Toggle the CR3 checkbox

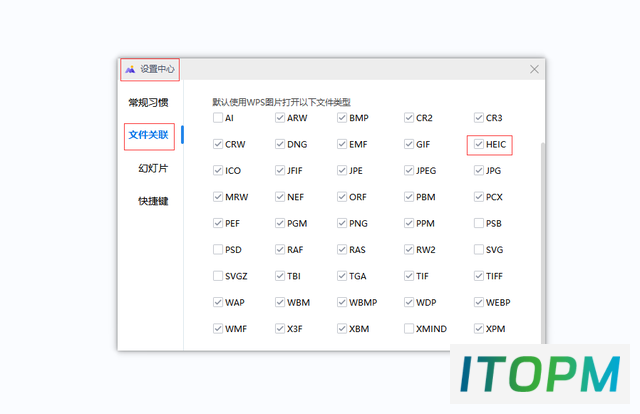pos(479,118)
